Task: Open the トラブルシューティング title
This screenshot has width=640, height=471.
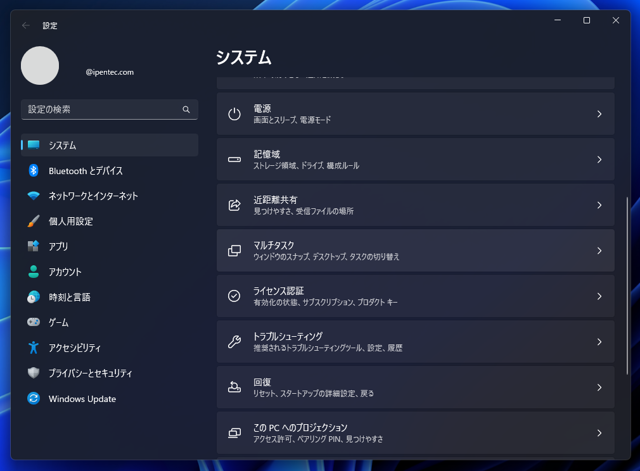Action: tap(288, 337)
